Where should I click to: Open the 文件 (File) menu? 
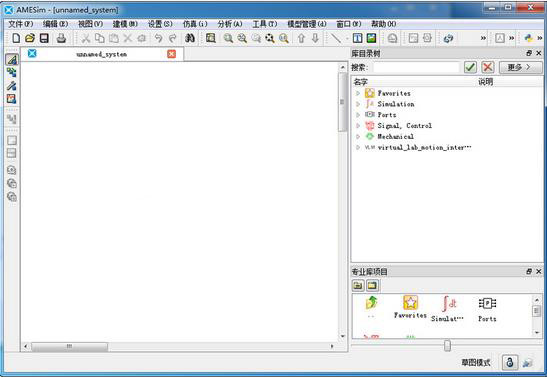pos(21,24)
